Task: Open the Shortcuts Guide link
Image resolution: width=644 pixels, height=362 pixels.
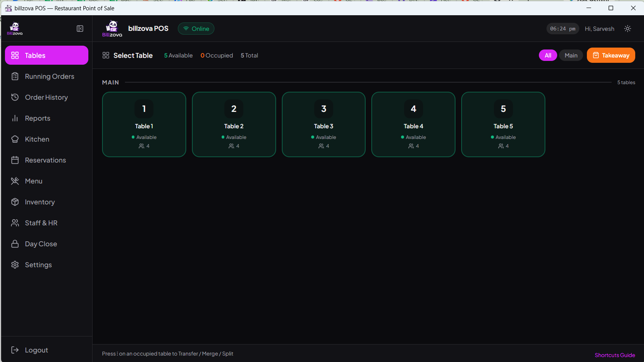Action: click(x=615, y=355)
